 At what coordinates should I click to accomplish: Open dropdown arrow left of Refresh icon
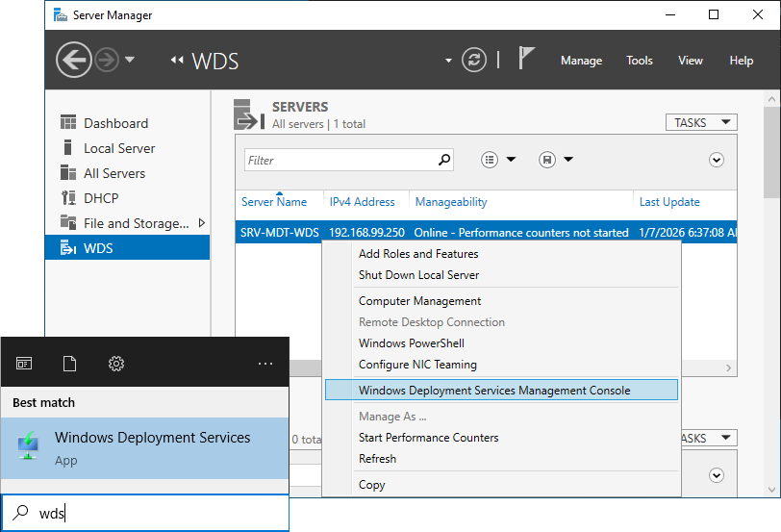448,61
